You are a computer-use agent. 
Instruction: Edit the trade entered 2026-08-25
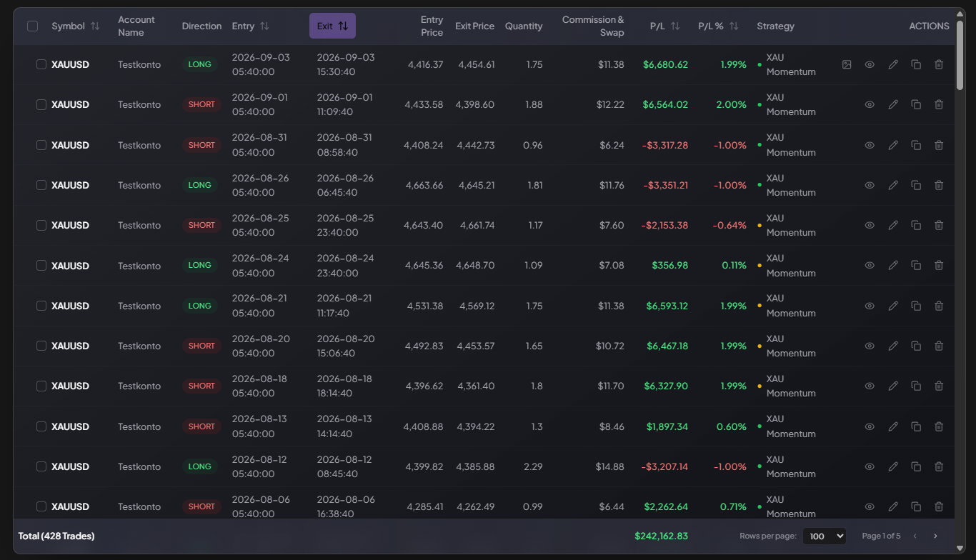point(893,225)
